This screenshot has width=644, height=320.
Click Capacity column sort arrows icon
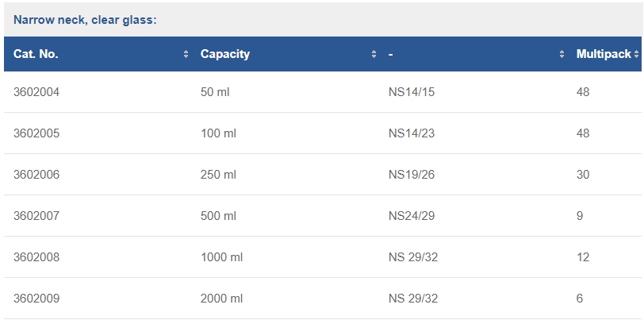coord(374,54)
